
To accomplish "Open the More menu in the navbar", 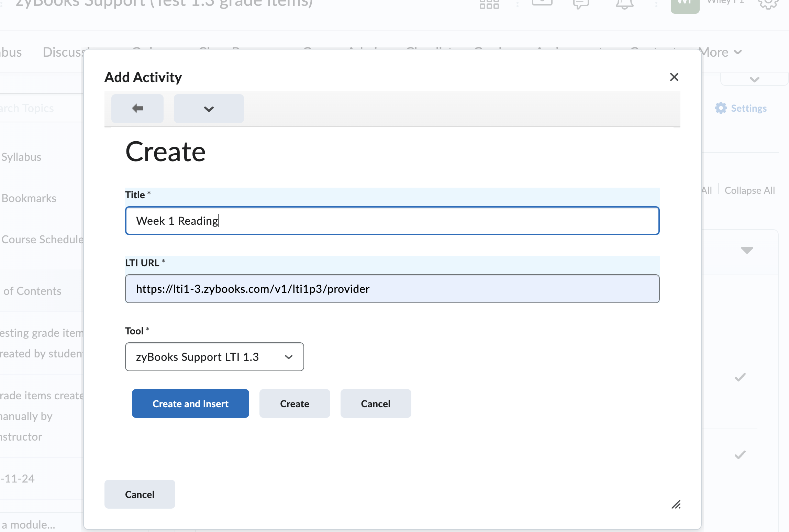I will (x=720, y=52).
